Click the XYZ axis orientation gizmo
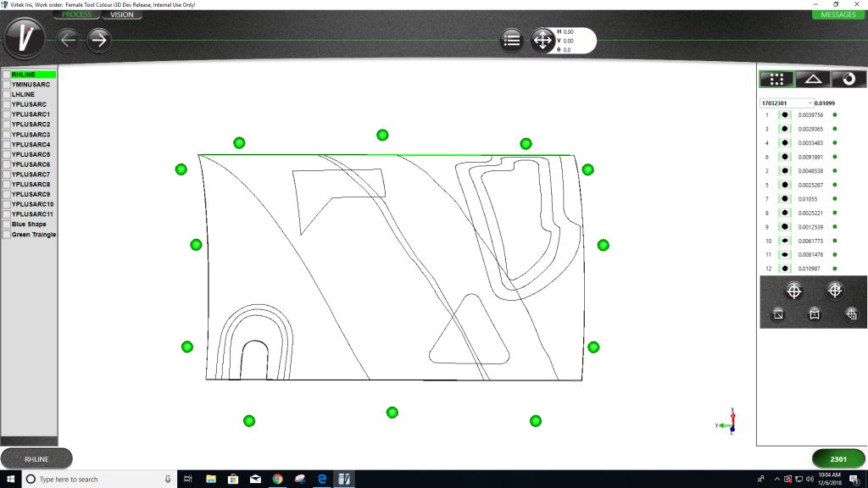The image size is (868, 488). [x=726, y=422]
